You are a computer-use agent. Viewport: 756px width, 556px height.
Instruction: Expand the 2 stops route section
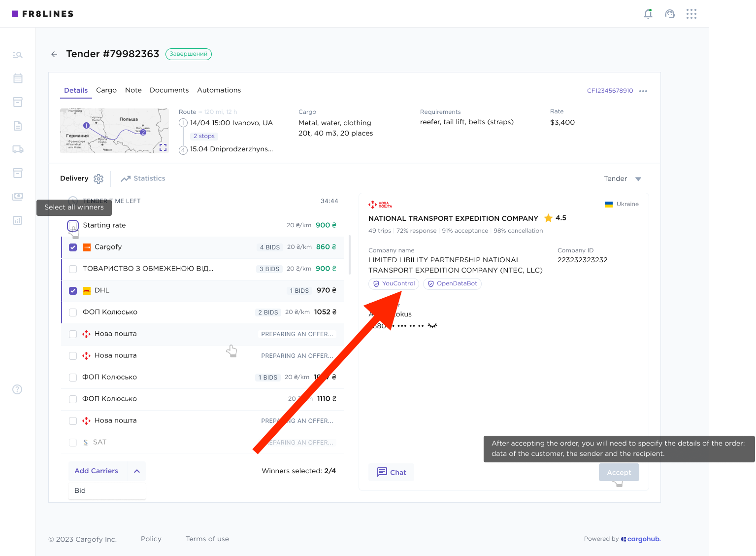pyautogui.click(x=204, y=136)
